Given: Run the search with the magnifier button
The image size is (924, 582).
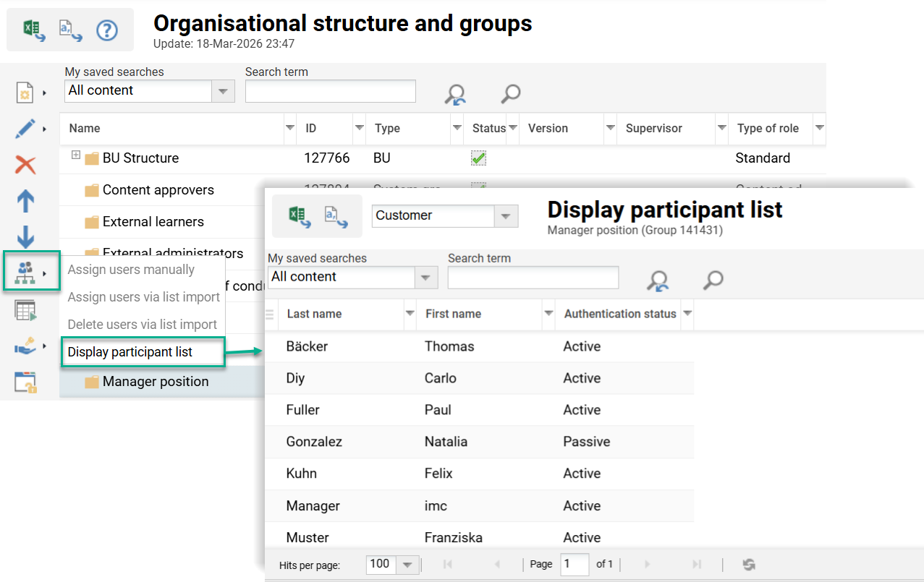Looking at the screenshot, I should (509, 93).
